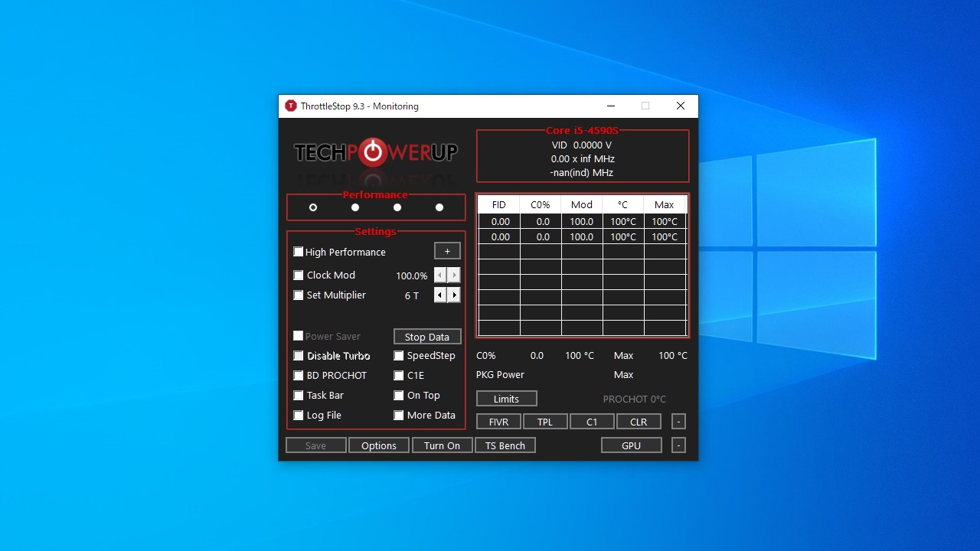Click the C0% column header
This screenshot has width=980, height=551.
(x=541, y=204)
